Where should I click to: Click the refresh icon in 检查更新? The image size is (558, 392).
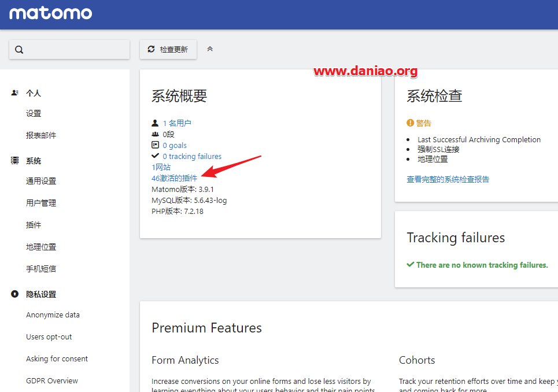tap(151, 49)
